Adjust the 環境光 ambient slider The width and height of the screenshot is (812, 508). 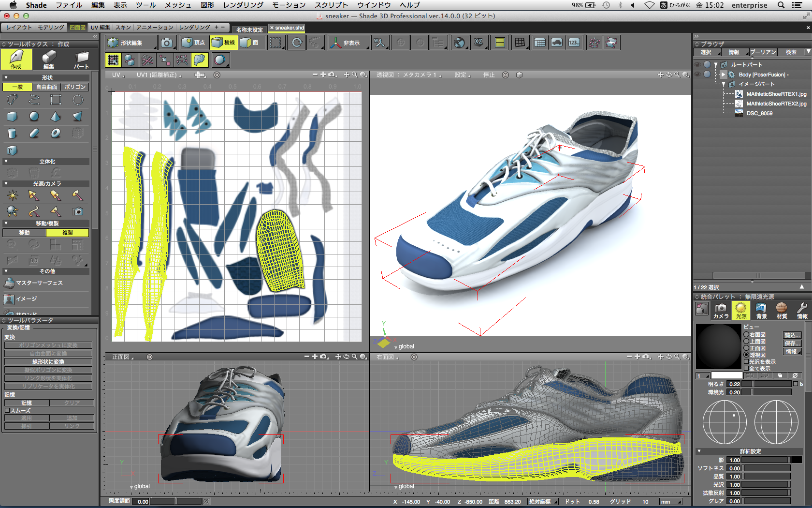coord(767,392)
